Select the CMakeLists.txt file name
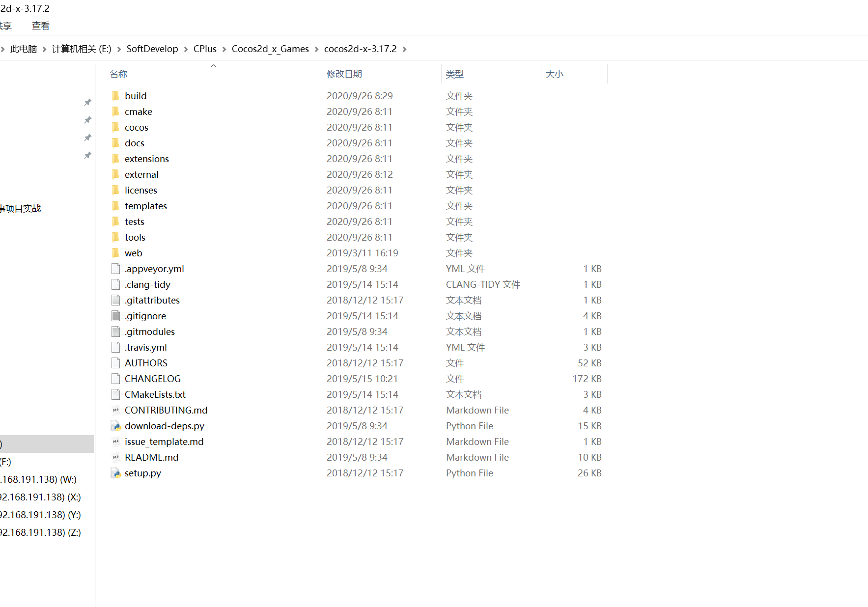Screen dimensions: 868x607 click(x=155, y=394)
